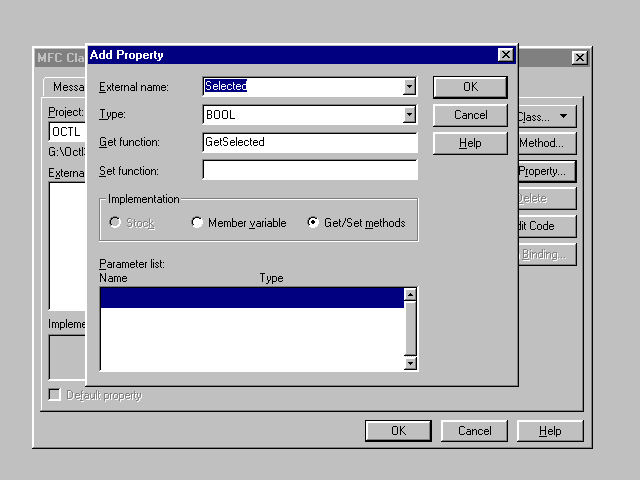Focus the empty Set function field

point(309,170)
